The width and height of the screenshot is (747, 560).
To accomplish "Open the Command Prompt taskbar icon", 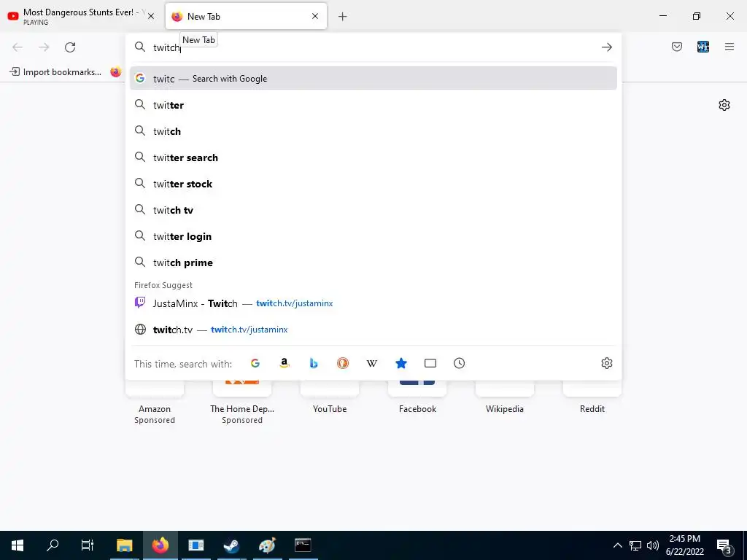I will [303, 545].
